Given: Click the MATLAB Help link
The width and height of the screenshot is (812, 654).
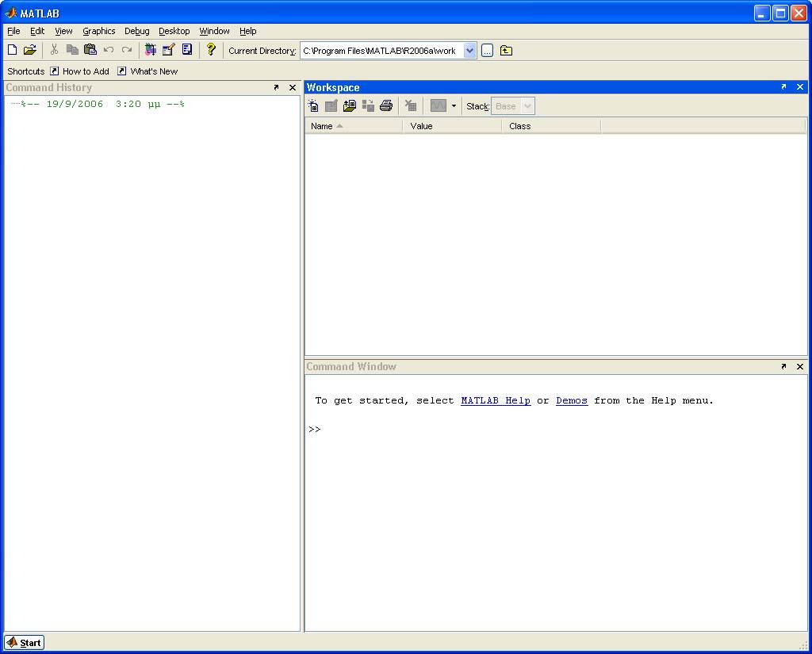Looking at the screenshot, I should point(496,400).
